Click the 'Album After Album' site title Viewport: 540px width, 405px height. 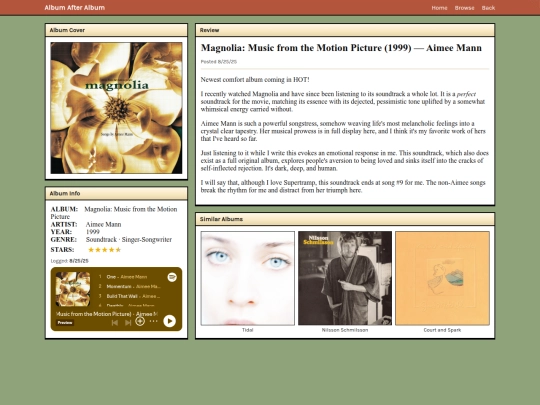74,8
